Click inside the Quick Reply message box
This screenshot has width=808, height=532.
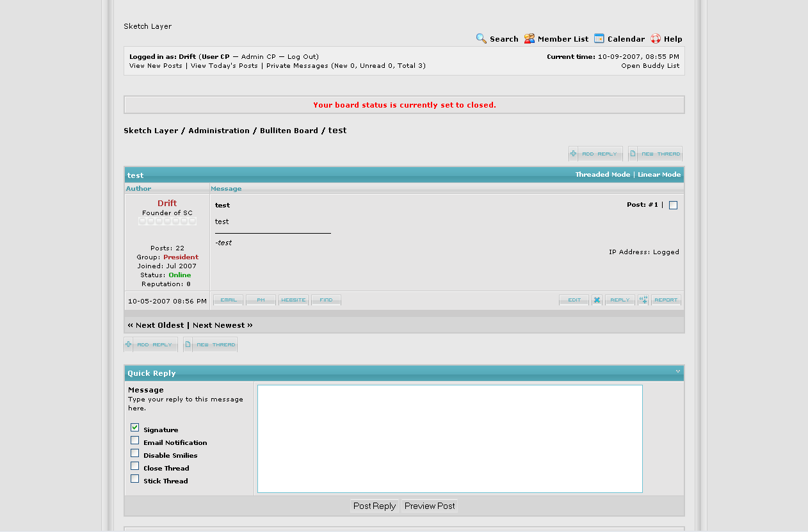(449, 439)
